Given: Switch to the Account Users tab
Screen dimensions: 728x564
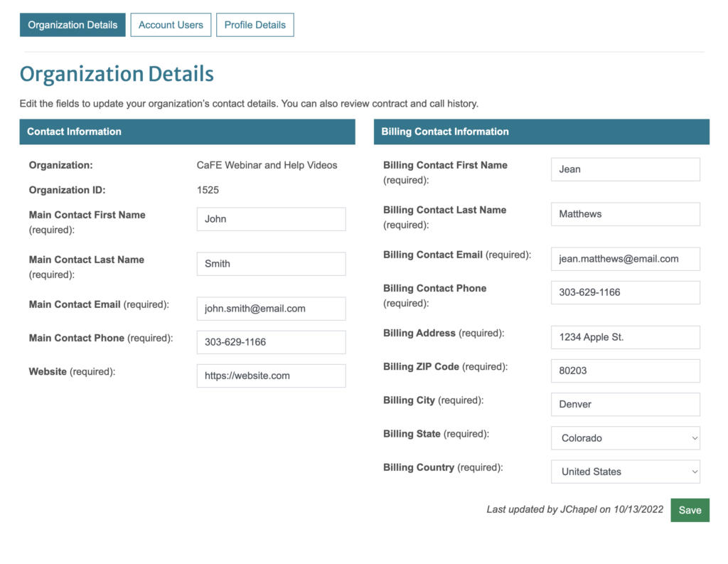Looking at the screenshot, I should (171, 25).
